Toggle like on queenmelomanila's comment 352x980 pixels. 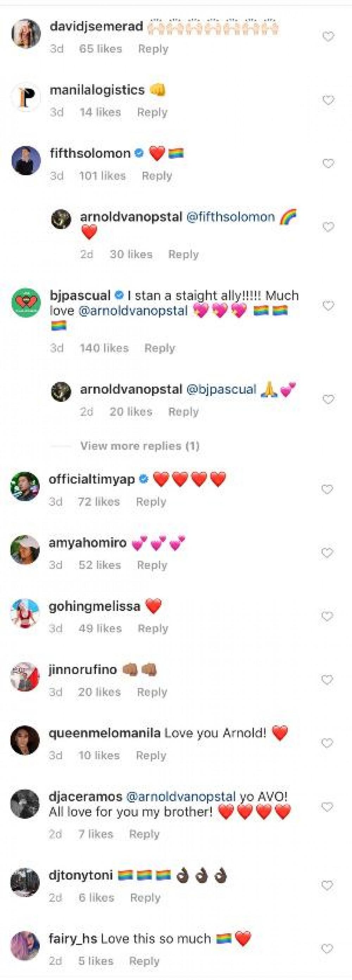(x=327, y=743)
